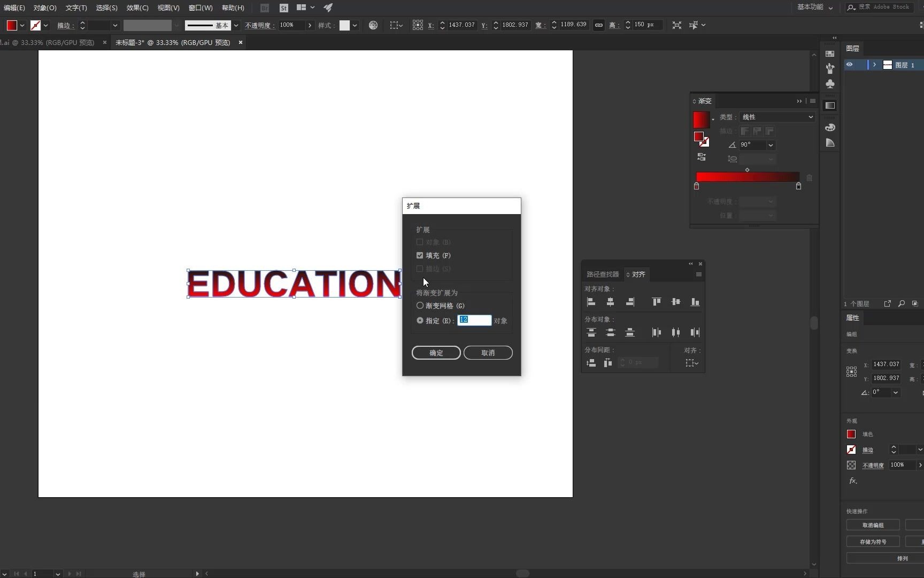Click the vertical distribute spacing icon

coord(591,363)
